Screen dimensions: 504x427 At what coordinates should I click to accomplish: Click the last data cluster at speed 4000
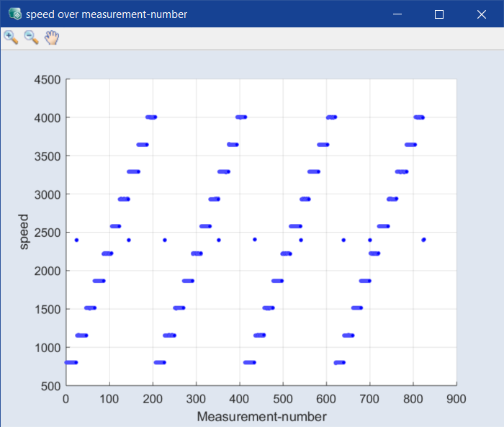point(418,117)
